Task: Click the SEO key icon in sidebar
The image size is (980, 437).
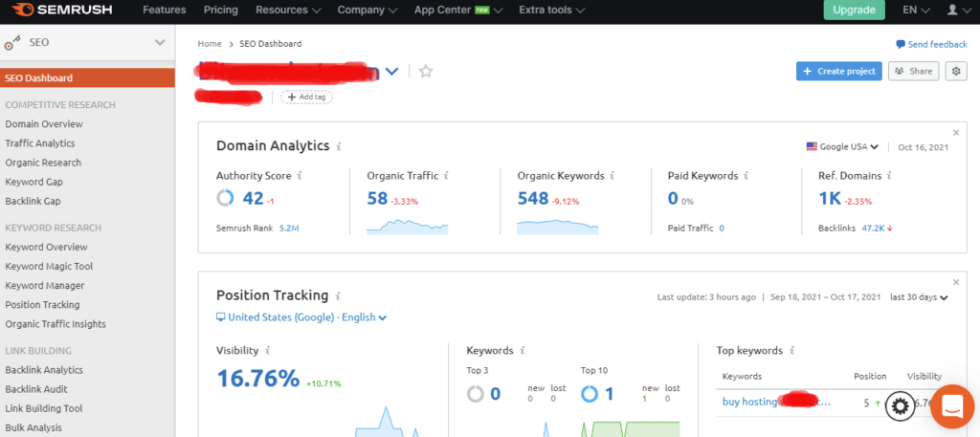Action: coord(12,43)
